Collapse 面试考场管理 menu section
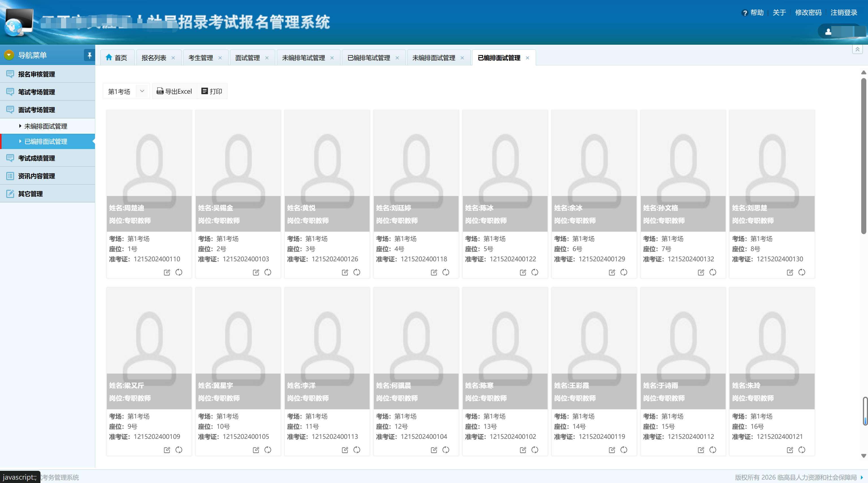 (x=47, y=110)
